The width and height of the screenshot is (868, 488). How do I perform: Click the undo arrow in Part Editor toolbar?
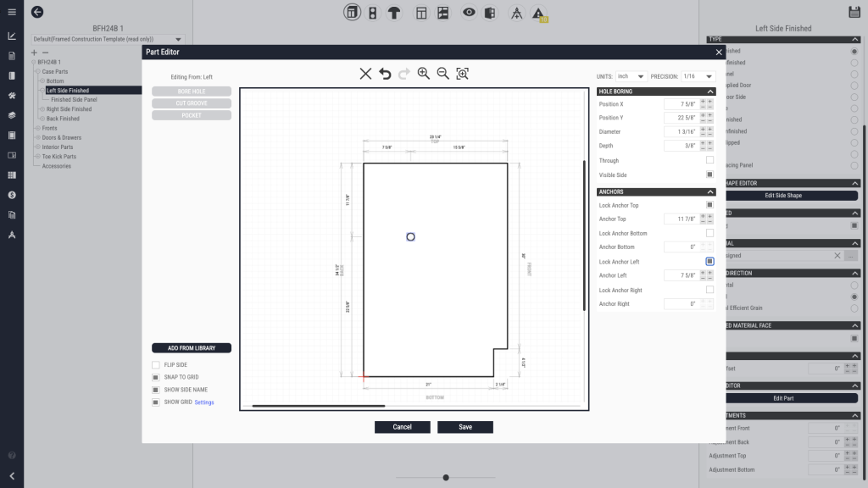[x=385, y=74]
